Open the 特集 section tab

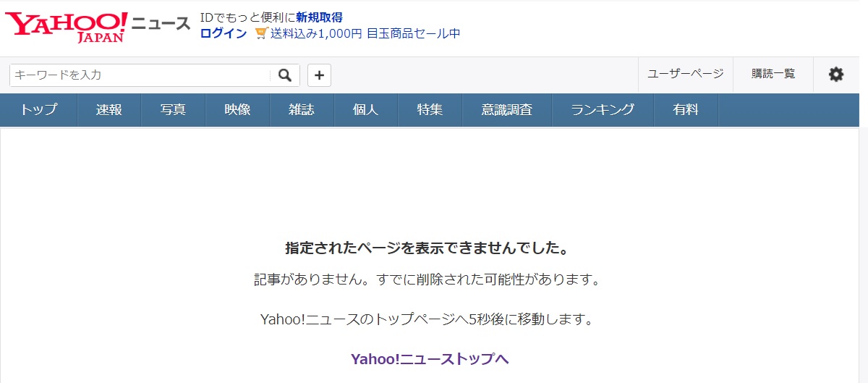[430, 110]
